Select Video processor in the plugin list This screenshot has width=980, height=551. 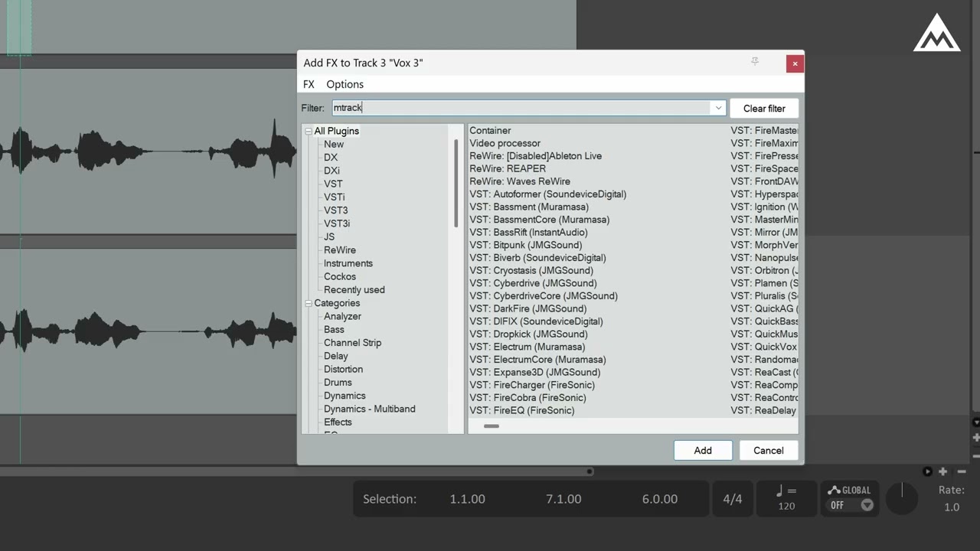tap(505, 143)
